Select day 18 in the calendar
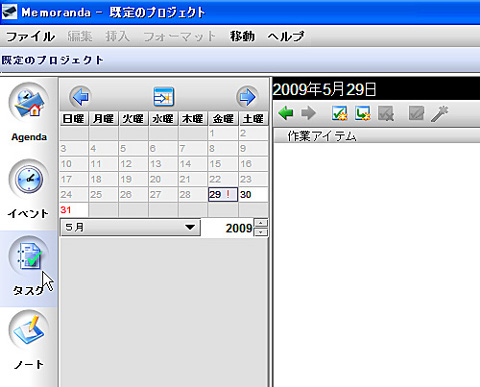 point(104,179)
